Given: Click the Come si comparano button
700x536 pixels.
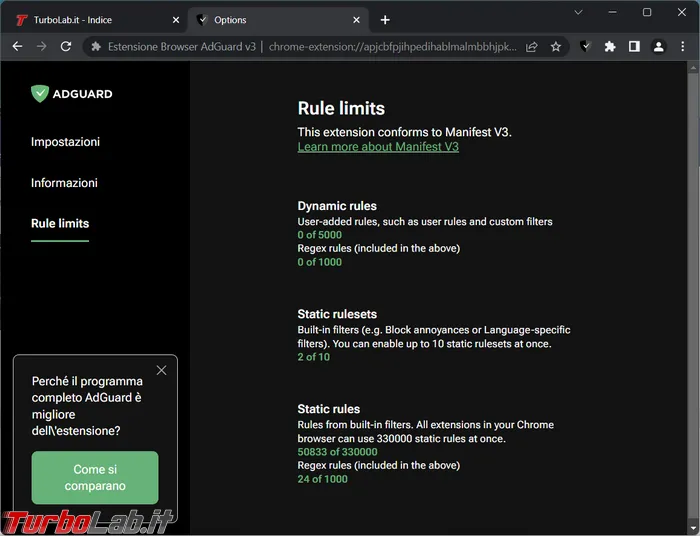Looking at the screenshot, I should [x=95, y=478].
